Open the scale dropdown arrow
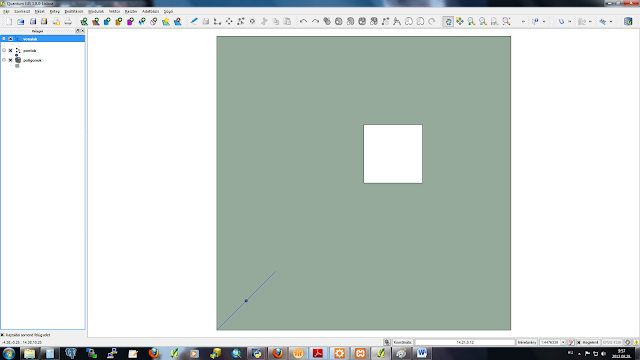 563,342
